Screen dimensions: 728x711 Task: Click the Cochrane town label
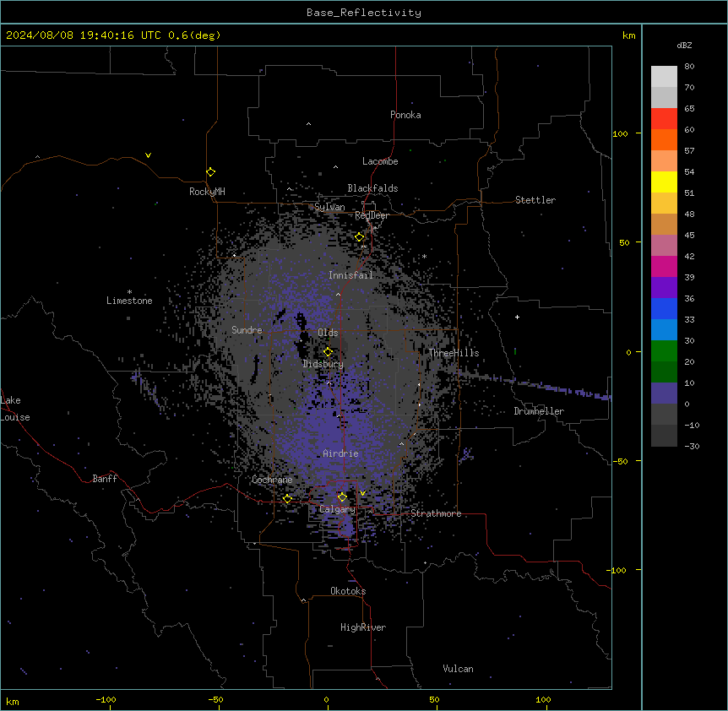pyautogui.click(x=272, y=480)
